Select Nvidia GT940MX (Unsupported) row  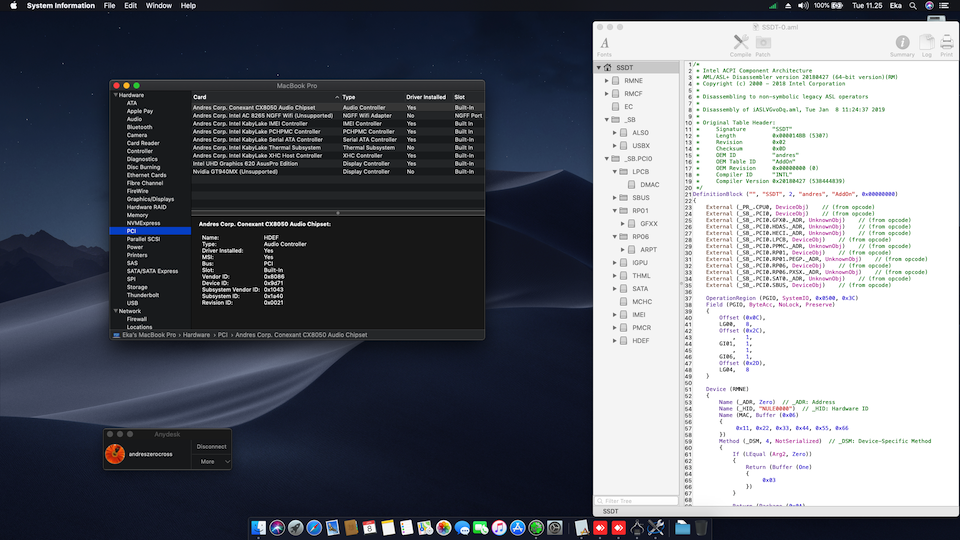337,171
